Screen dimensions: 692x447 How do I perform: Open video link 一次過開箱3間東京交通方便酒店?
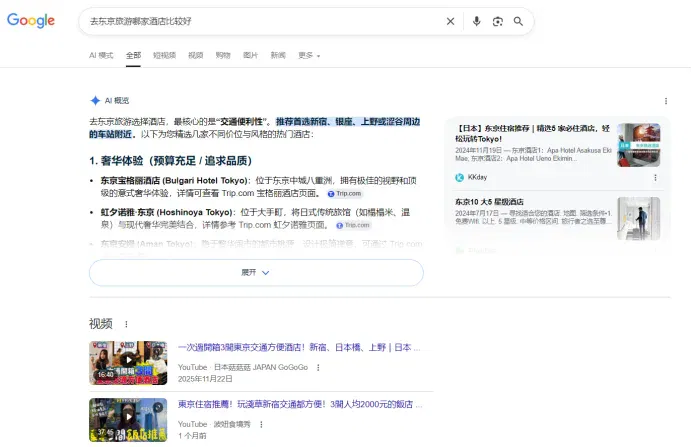tap(299, 348)
